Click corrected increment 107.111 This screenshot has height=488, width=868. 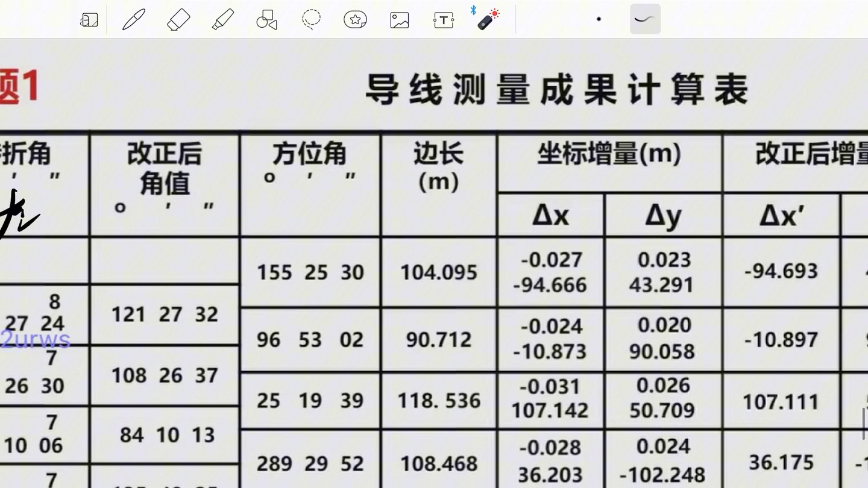tap(781, 402)
